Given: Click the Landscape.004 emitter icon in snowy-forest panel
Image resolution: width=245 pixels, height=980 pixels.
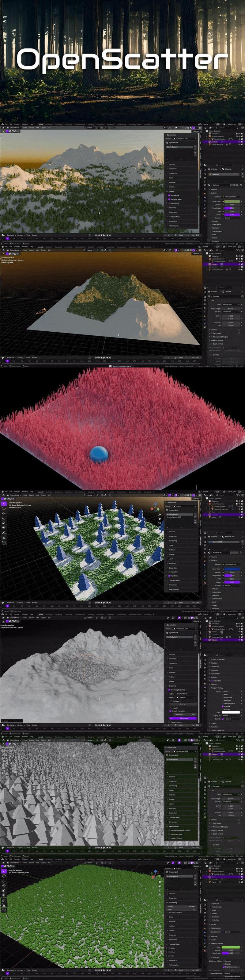Looking at the screenshot, I should coord(174,139).
